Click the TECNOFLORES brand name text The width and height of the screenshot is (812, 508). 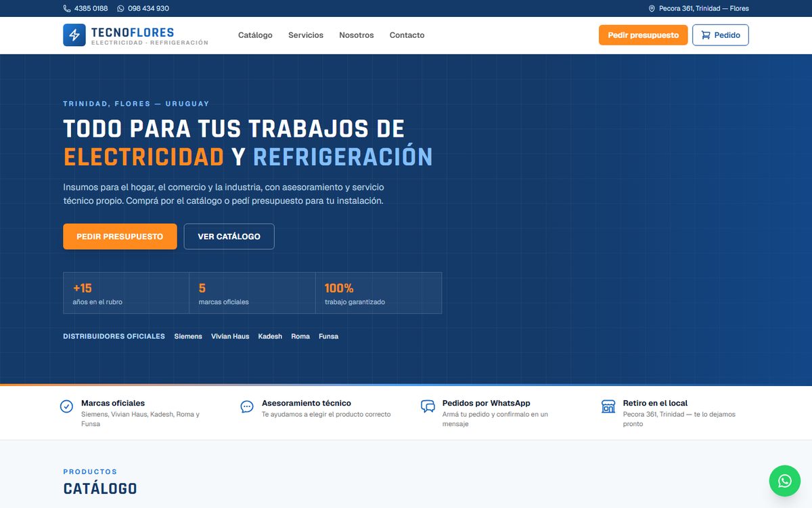(133, 32)
